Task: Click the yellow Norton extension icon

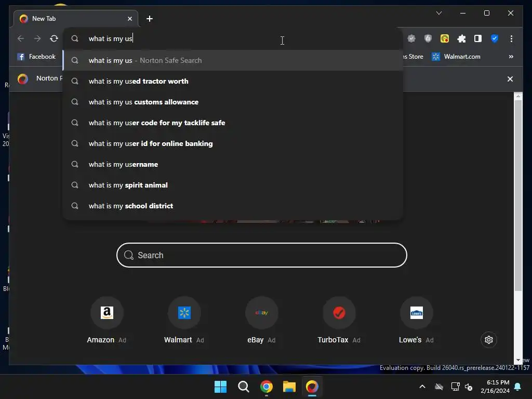Action: click(445, 38)
